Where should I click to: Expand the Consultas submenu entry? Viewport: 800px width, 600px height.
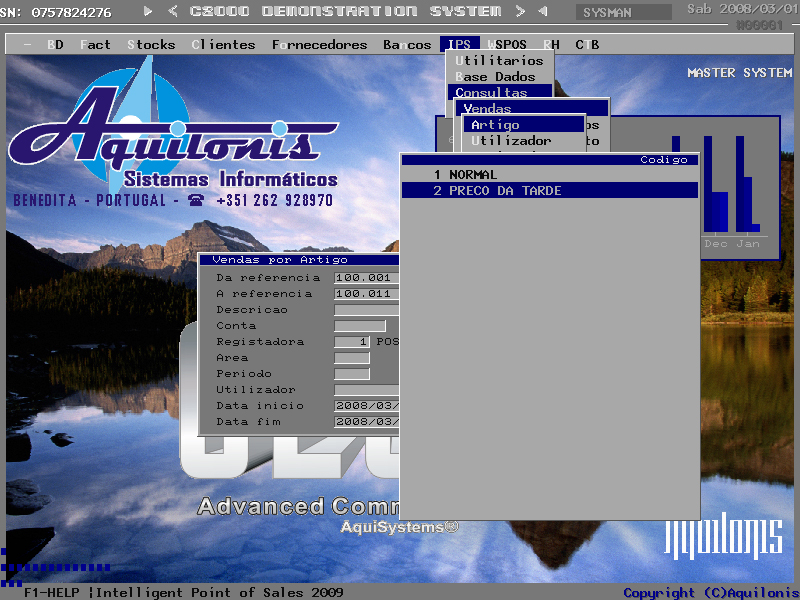point(491,93)
